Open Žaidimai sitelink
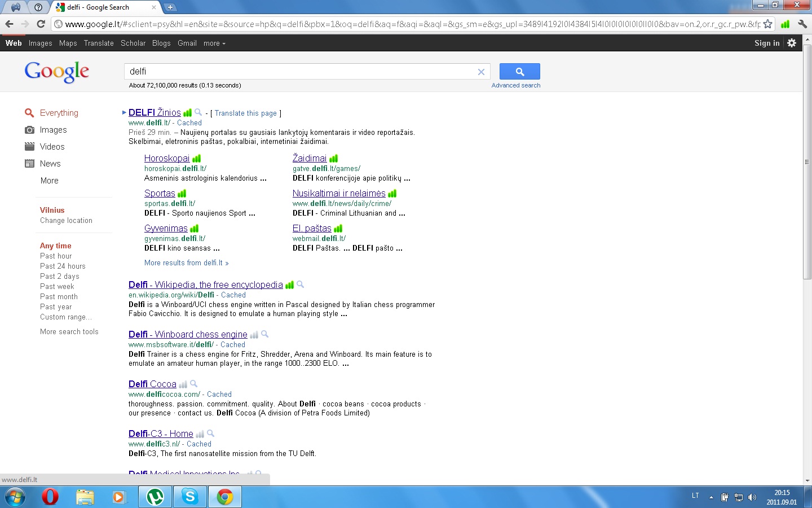The height and width of the screenshot is (508, 812). [x=310, y=158]
